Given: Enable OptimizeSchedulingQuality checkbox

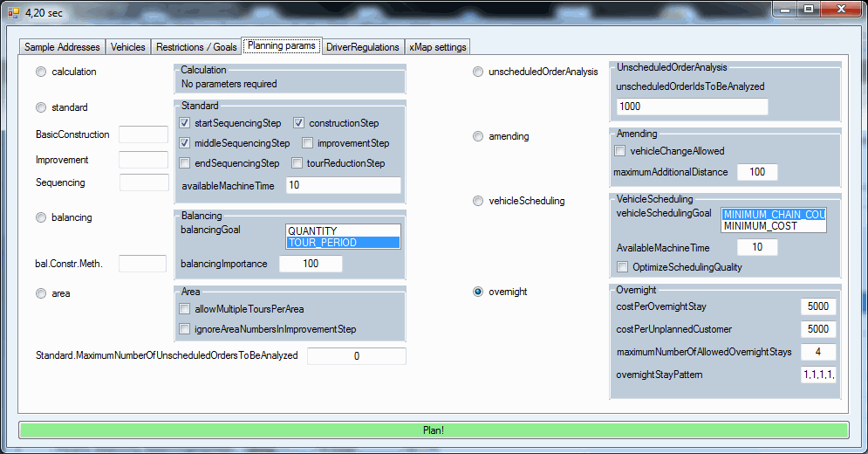Looking at the screenshot, I should (623, 267).
